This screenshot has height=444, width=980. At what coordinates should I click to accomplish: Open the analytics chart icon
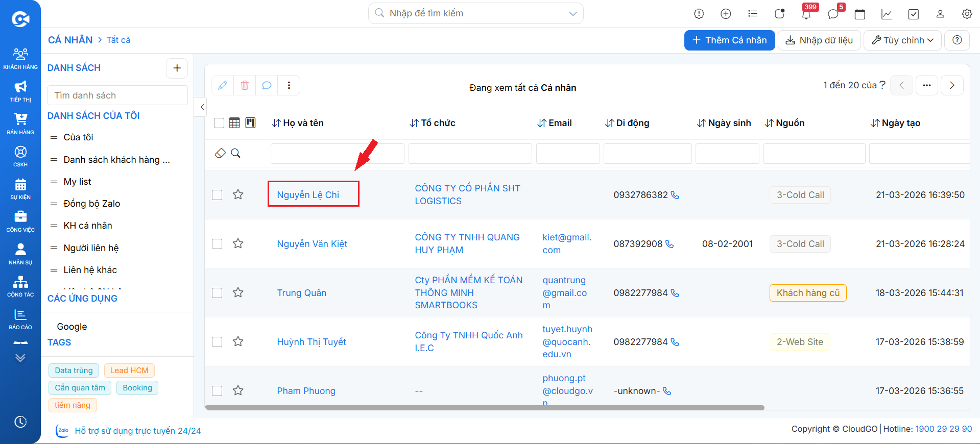click(x=887, y=14)
